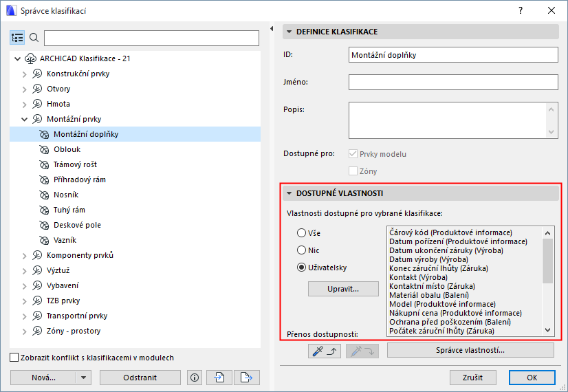Click the Zrušit button
The width and height of the screenshot is (568, 392).
[x=472, y=378]
